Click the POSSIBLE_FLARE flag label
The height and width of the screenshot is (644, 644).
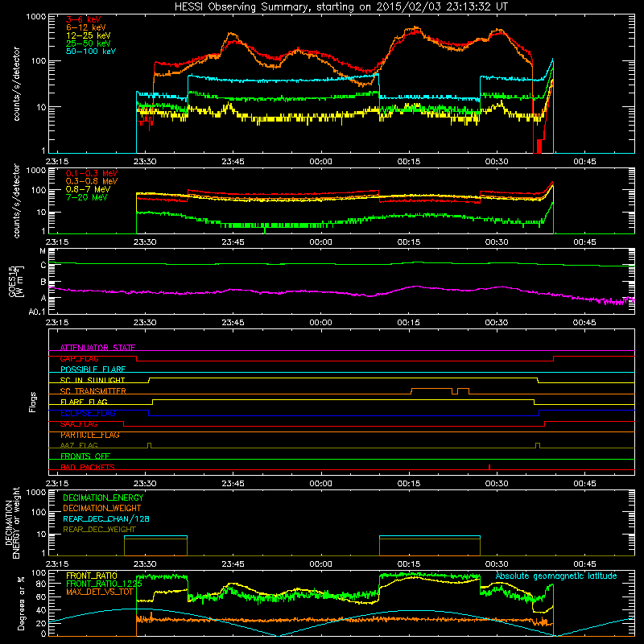93,369
